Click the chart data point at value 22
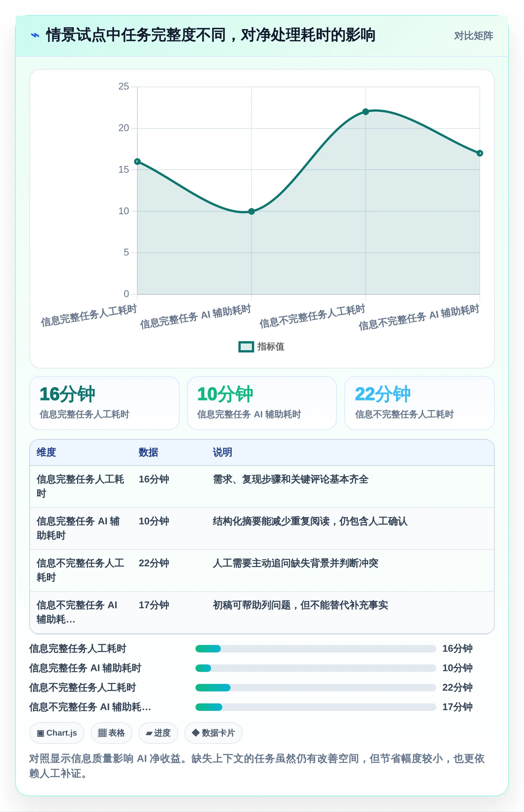Viewport: 524px width, 812px height. (366, 112)
